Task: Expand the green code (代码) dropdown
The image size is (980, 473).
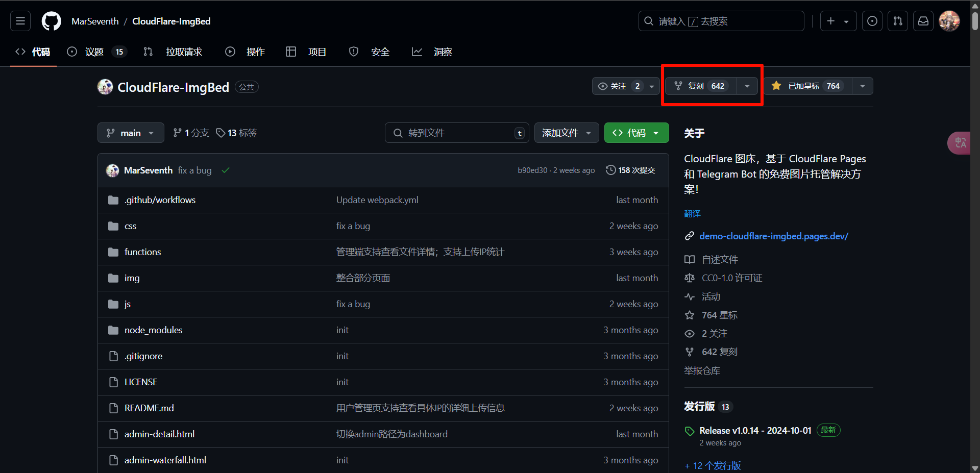Action: click(636, 133)
